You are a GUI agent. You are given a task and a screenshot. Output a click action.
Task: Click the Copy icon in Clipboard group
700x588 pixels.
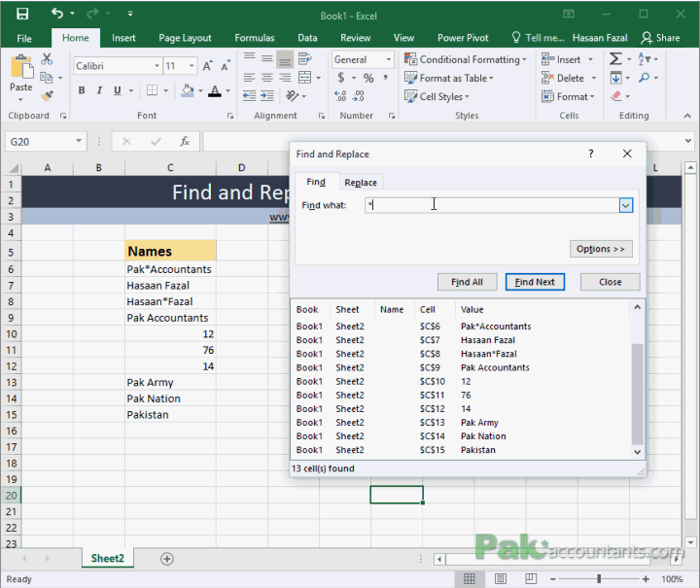click(47, 78)
